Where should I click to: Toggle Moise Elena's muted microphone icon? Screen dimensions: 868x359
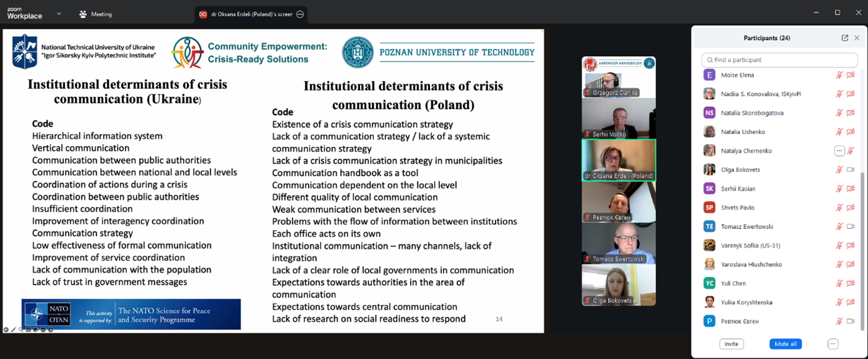click(840, 75)
